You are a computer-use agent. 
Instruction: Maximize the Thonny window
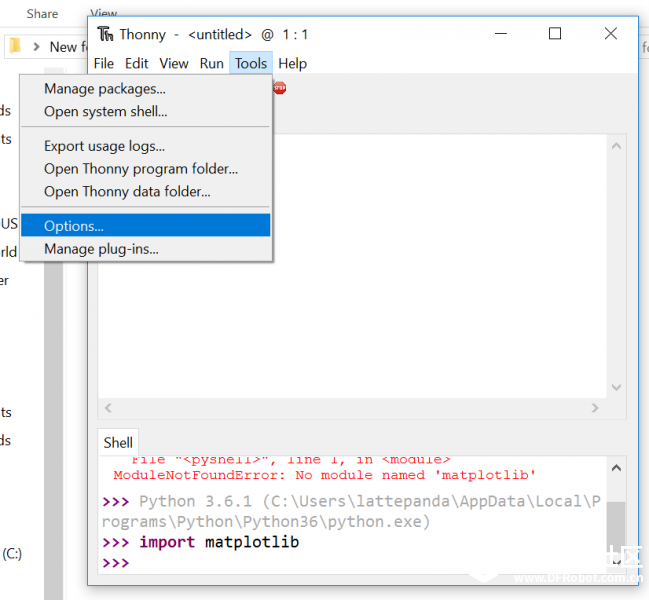[x=555, y=34]
